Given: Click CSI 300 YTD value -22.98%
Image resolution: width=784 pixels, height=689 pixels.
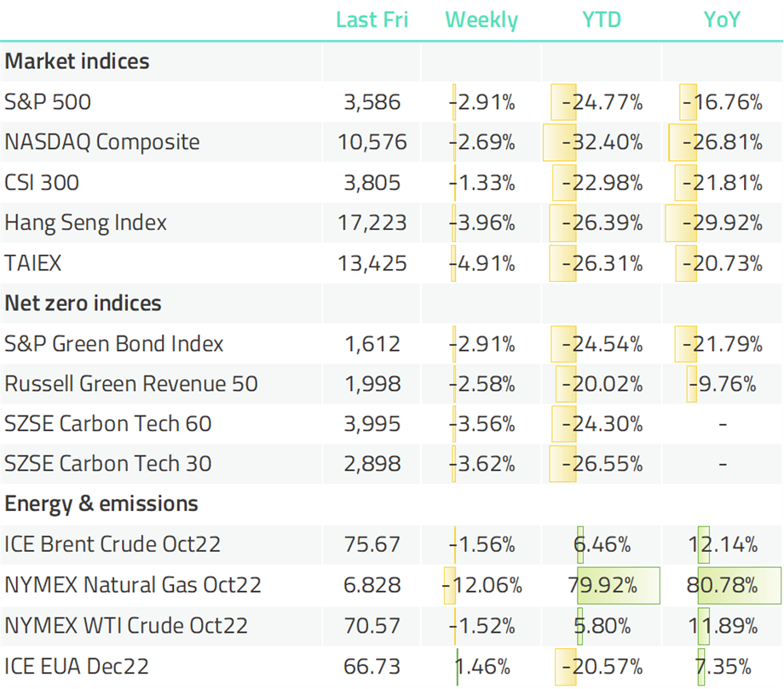Looking at the screenshot, I should 602,183.
